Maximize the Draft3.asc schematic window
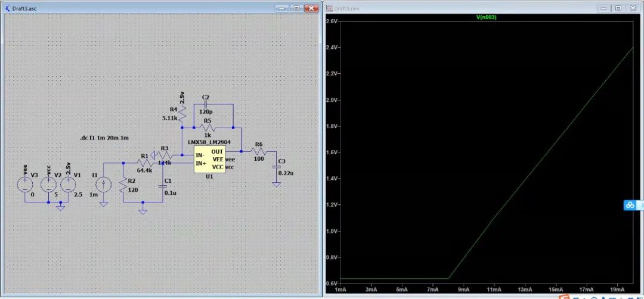Viewport: 644px width, 299px height. (x=296, y=8)
